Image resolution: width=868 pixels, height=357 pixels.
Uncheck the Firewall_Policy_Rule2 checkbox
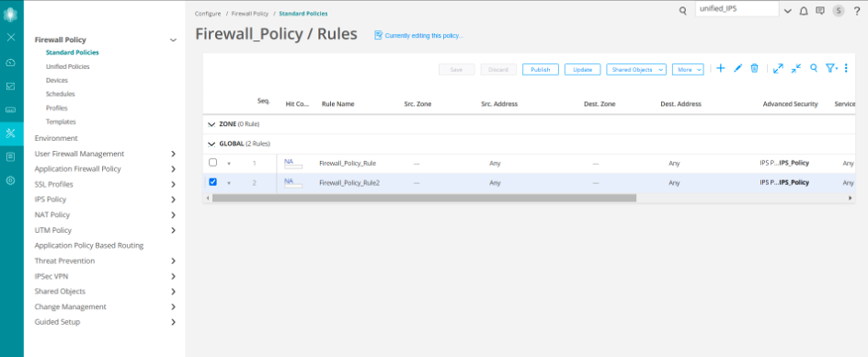(x=212, y=182)
